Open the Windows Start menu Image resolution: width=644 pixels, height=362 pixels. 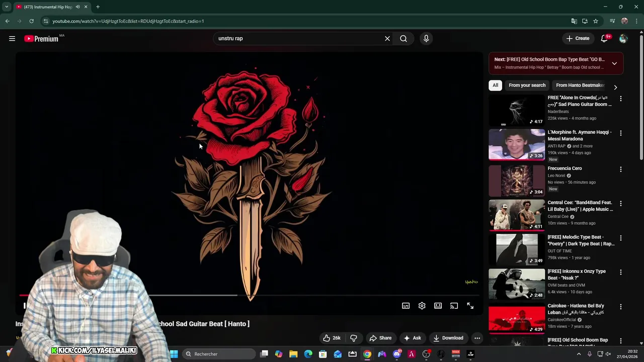[174, 354]
